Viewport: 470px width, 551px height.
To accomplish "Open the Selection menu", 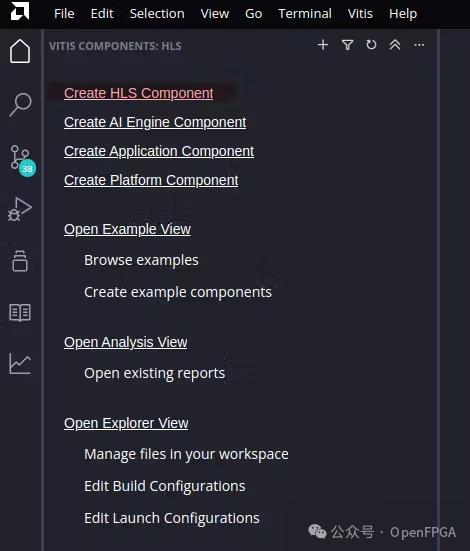I will (x=157, y=14).
